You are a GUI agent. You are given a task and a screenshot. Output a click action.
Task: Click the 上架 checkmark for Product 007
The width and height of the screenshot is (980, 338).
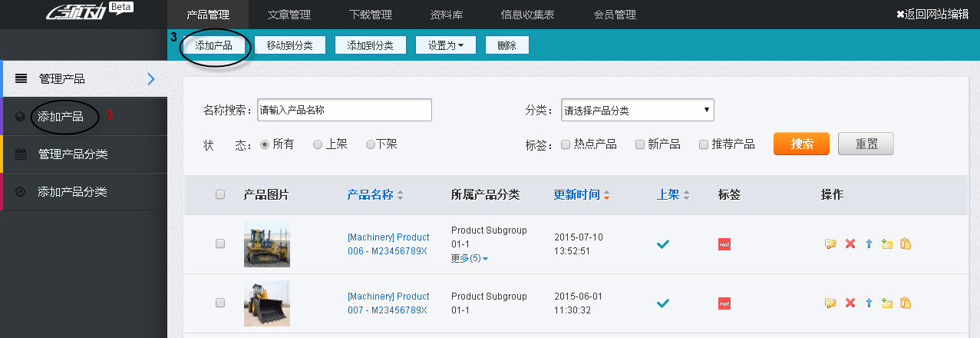(663, 303)
